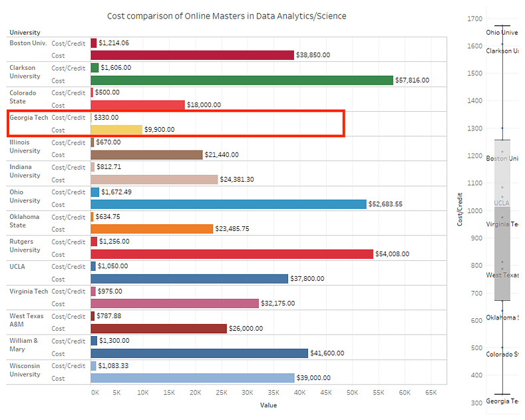Click the Rutgers University row label
This screenshot has width=525, height=420.
pos(25,246)
